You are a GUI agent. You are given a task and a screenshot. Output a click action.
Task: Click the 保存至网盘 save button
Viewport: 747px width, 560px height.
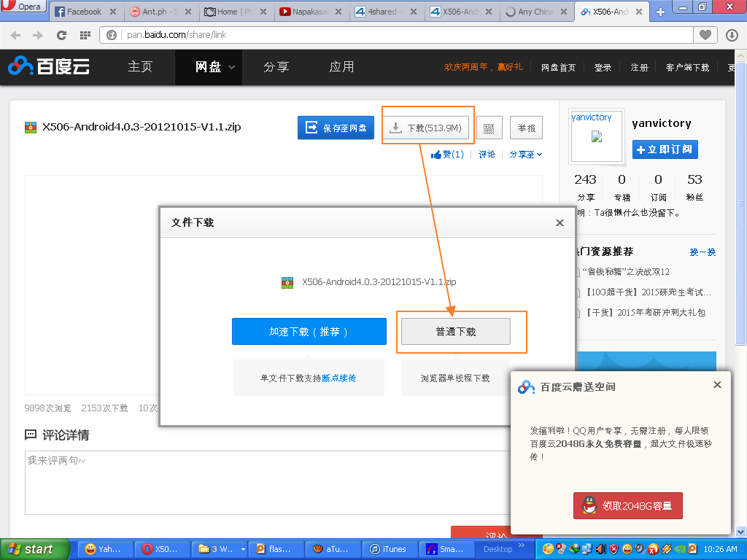coord(336,128)
